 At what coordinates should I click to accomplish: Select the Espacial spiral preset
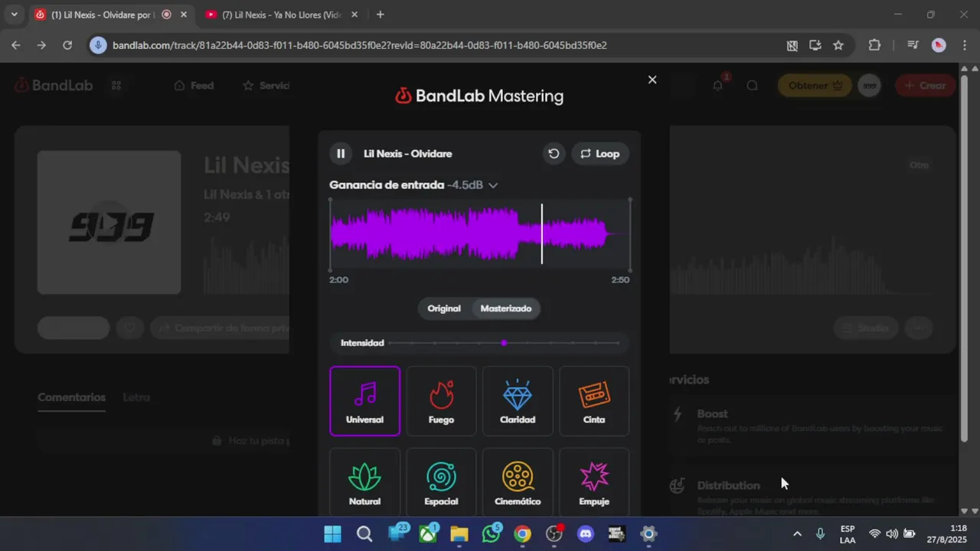(441, 483)
